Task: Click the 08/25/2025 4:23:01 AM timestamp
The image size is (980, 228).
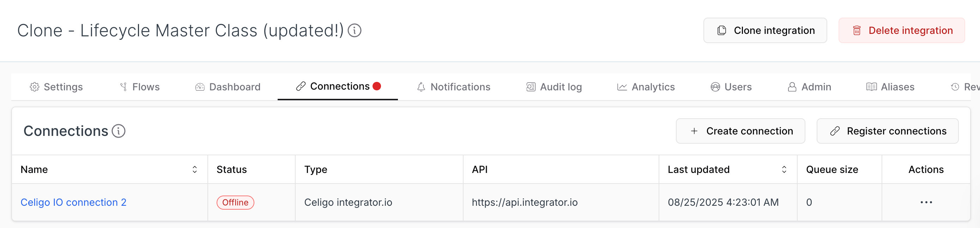Action: [723, 202]
